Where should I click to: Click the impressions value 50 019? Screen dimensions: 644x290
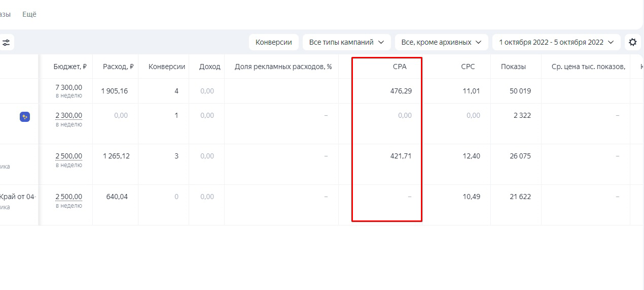click(520, 91)
